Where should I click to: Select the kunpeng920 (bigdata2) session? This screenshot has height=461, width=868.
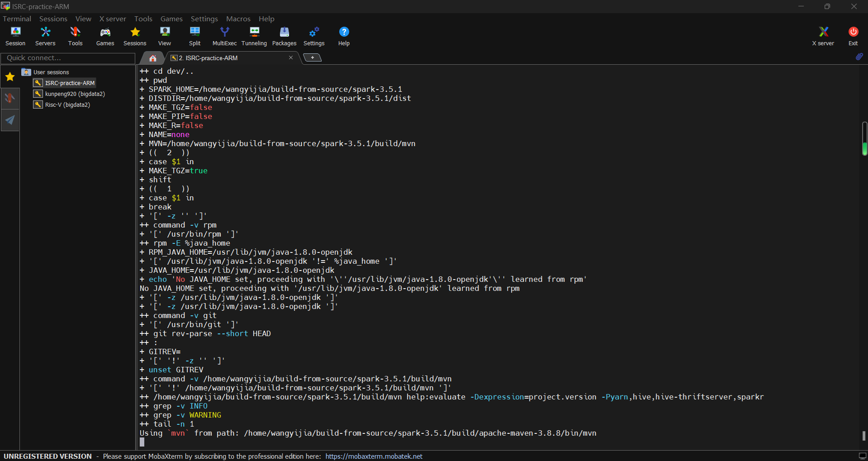click(x=69, y=94)
